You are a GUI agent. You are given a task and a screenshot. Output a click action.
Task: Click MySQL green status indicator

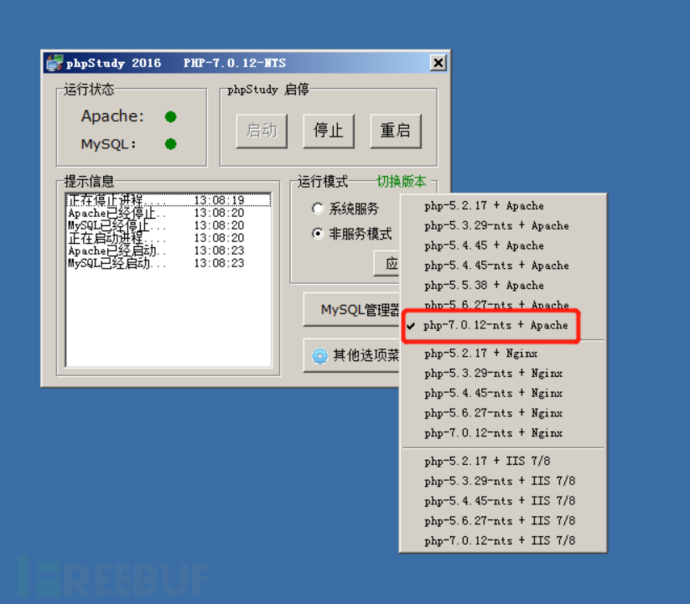171,144
